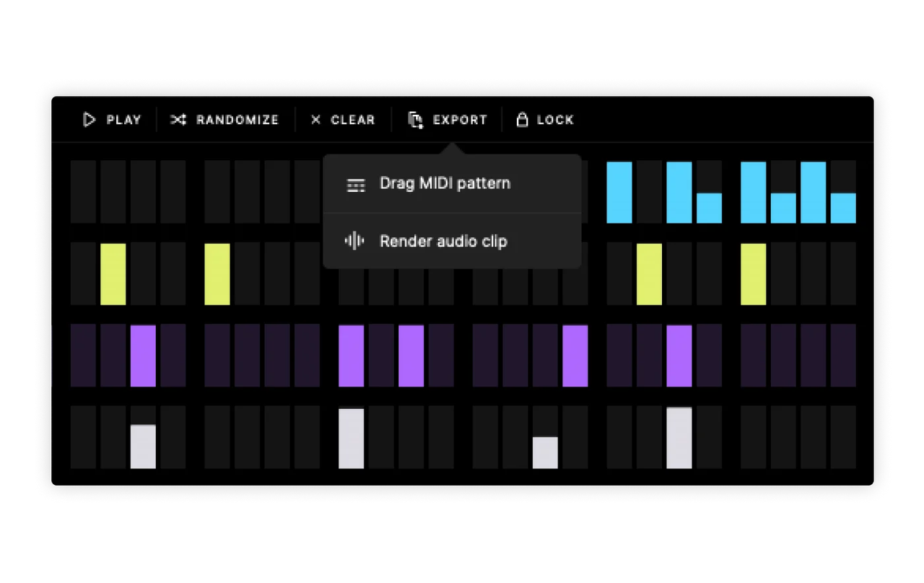The image size is (924, 583).
Task: Click the Randomize shuffle button
Action: [225, 120]
